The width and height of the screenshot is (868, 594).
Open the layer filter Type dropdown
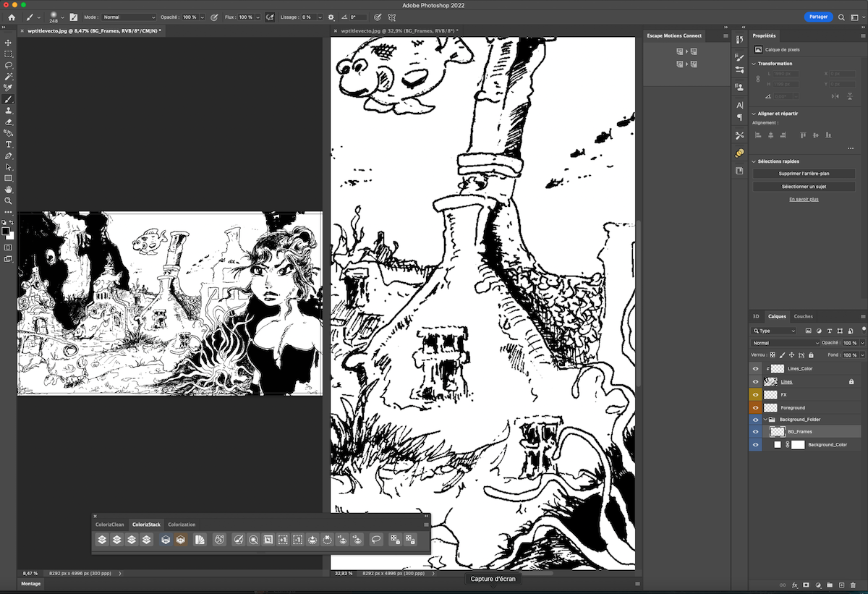(x=774, y=331)
